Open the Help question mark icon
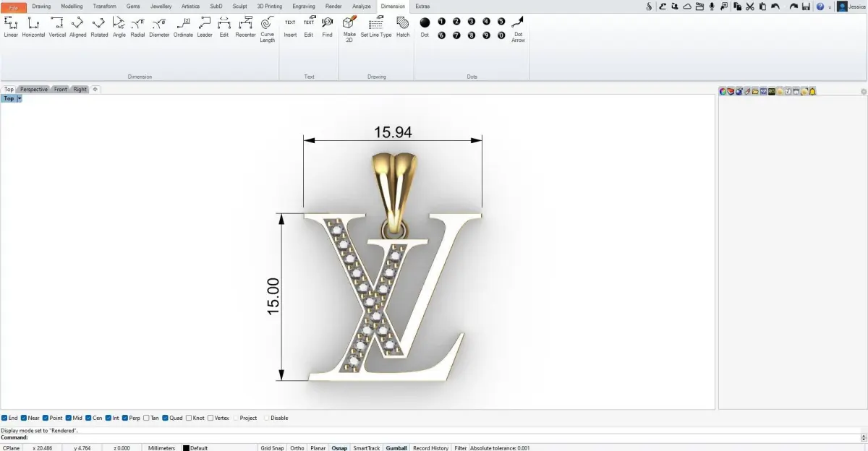 [x=820, y=7]
